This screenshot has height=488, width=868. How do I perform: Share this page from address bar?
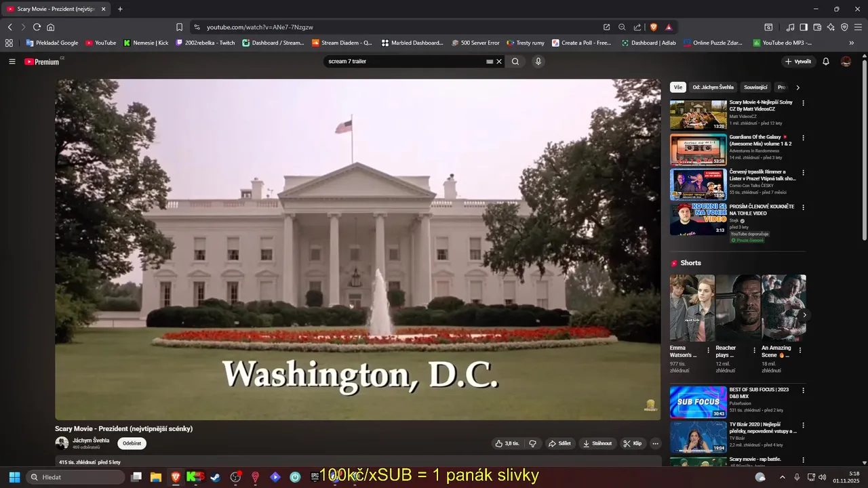click(x=637, y=27)
